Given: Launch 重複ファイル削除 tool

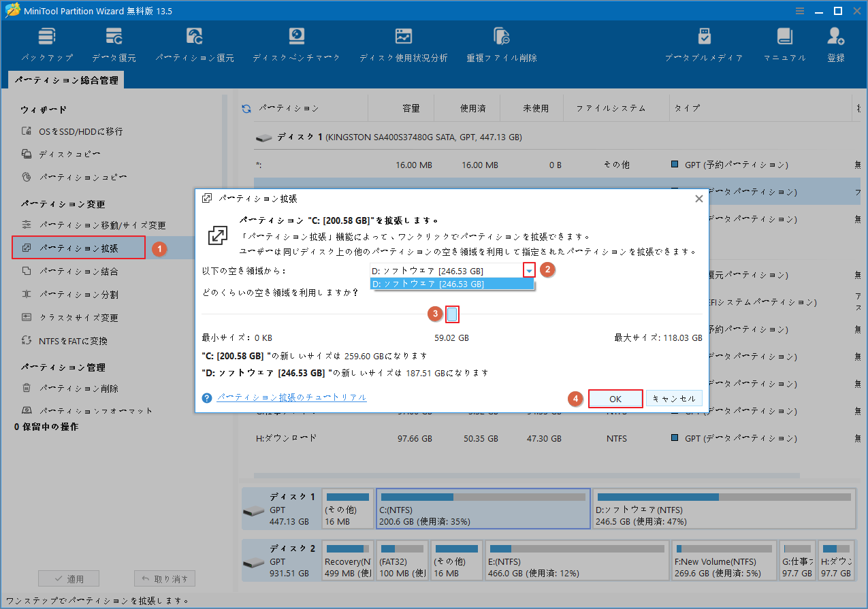Looking at the screenshot, I should pyautogui.click(x=502, y=43).
